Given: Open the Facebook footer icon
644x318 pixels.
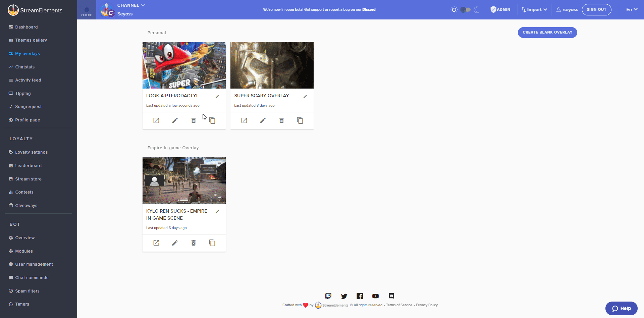Looking at the screenshot, I should [360, 296].
